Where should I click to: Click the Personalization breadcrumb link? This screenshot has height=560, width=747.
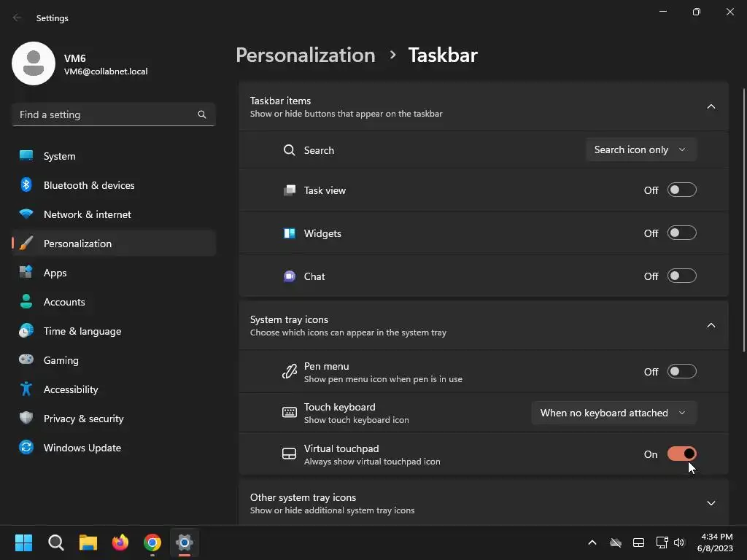306,55
